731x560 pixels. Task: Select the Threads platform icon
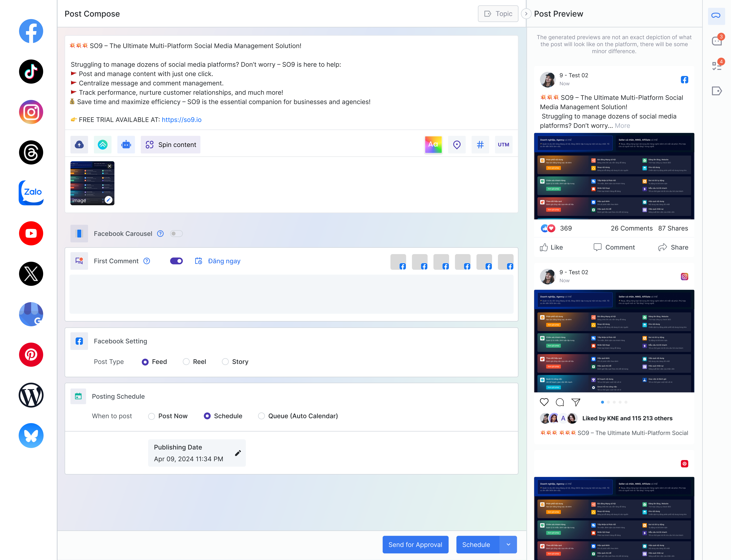click(x=31, y=152)
